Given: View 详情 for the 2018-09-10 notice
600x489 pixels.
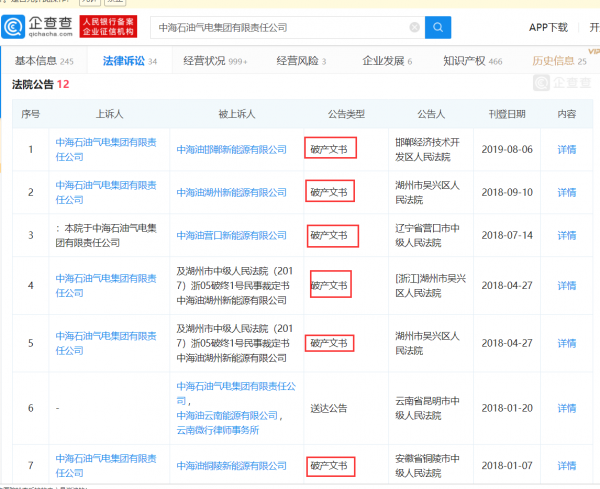Looking at the screenshot, I should (567, 192).
